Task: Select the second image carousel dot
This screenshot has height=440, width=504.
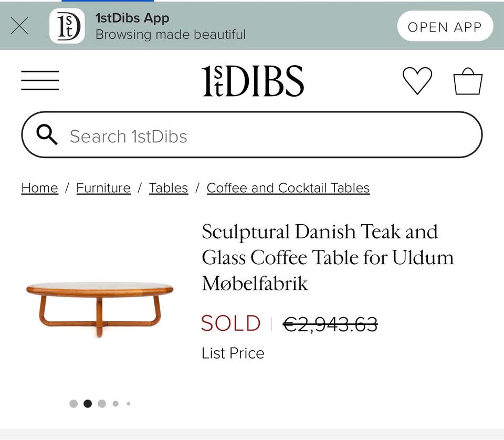Action: coord(88,404)
